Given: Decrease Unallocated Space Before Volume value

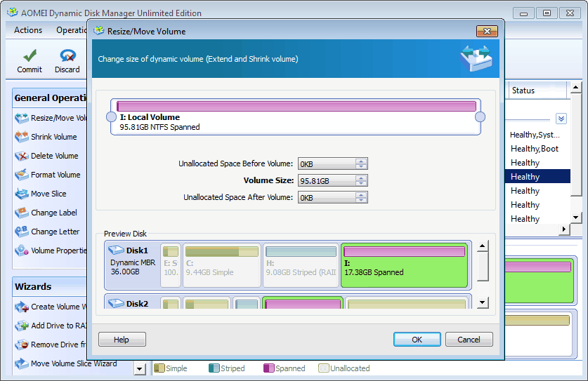Looking at the screenshot, I should [361, 166].
